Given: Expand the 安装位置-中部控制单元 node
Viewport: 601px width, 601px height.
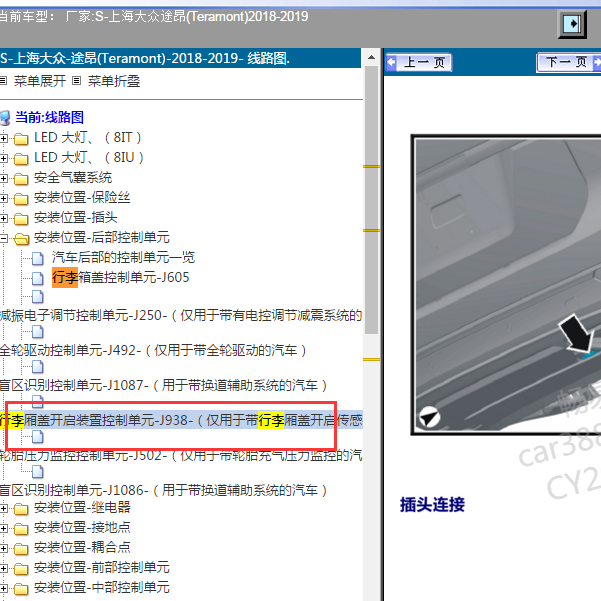Looking at the screenshot, I should point(3,588).
